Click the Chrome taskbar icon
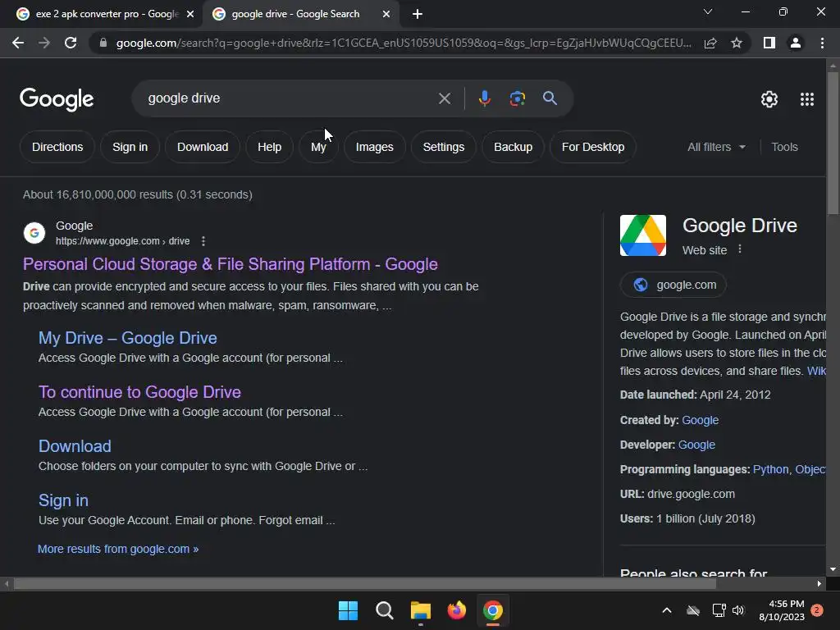Image resolution: width=840 pixels, height=630 pixels. (x=493, y=610)
